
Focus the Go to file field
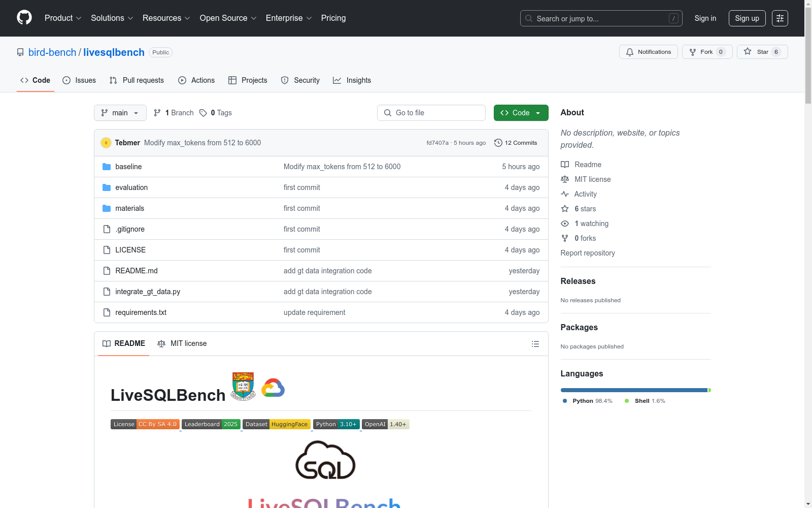pos(431,113)
